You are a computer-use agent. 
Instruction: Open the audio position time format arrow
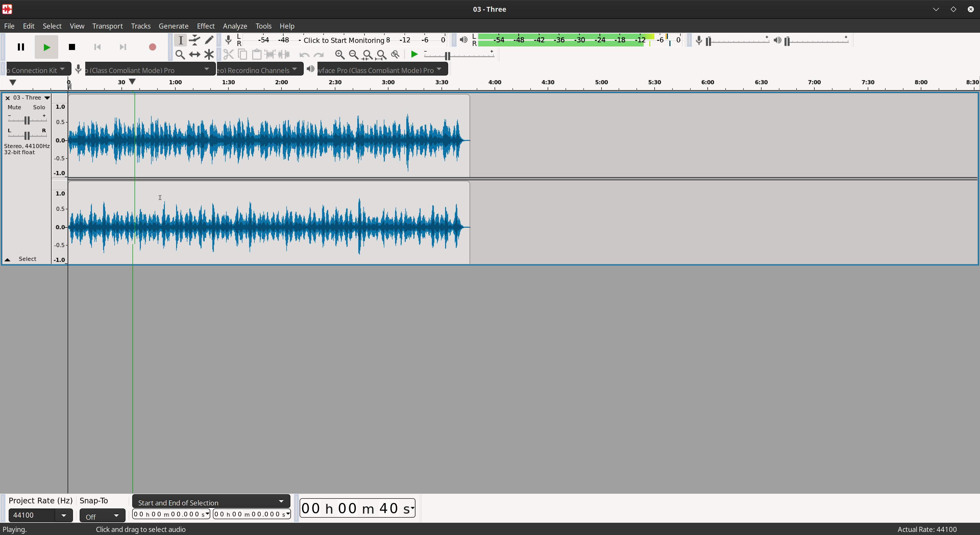(x=412, y=508)
